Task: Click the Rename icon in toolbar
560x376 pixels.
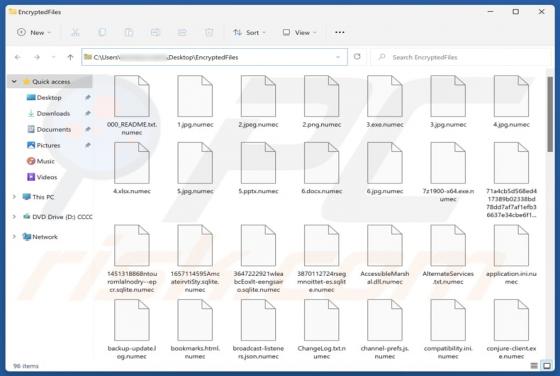Action: 155,32
